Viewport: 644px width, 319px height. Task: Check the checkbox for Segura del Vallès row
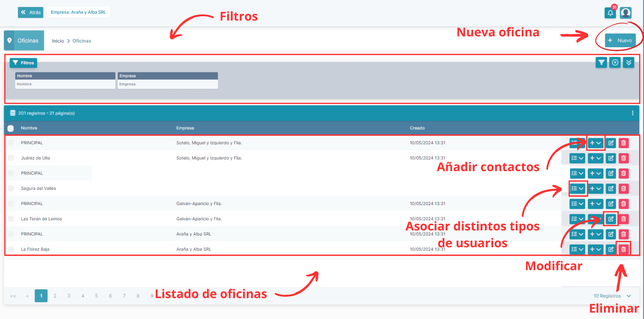pyautogui.click(x=10, y=188)
